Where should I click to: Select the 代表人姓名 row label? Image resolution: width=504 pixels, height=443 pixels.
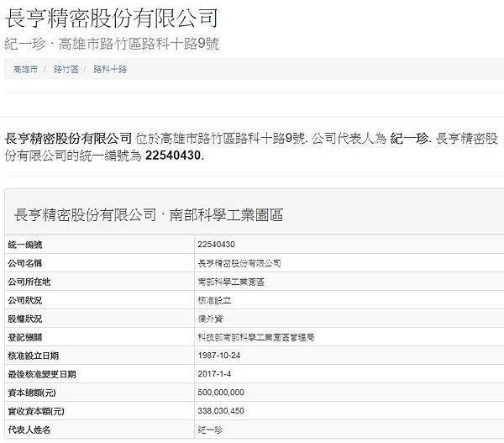pos(29,430)
